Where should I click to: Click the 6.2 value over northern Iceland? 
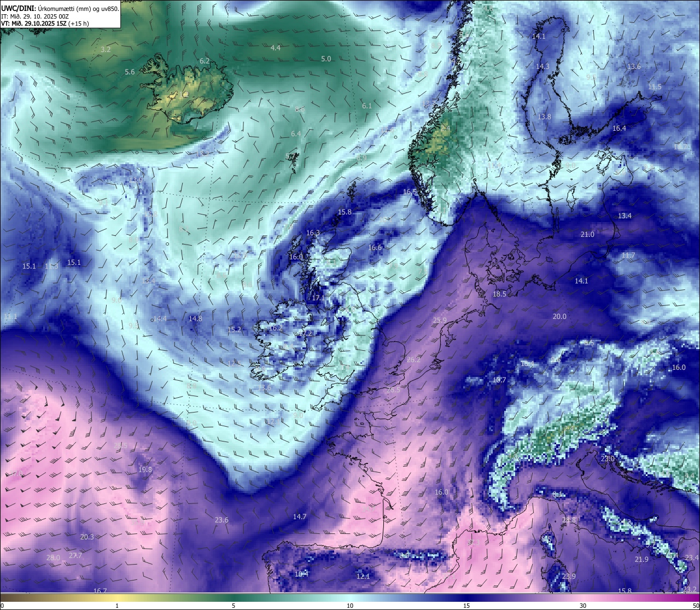click(x=205, y=61)
